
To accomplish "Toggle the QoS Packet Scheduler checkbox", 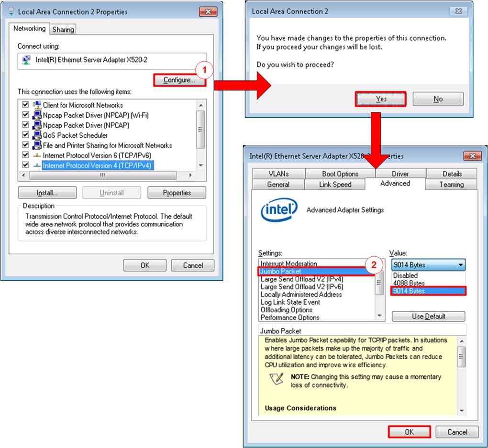I will [25, 135].
